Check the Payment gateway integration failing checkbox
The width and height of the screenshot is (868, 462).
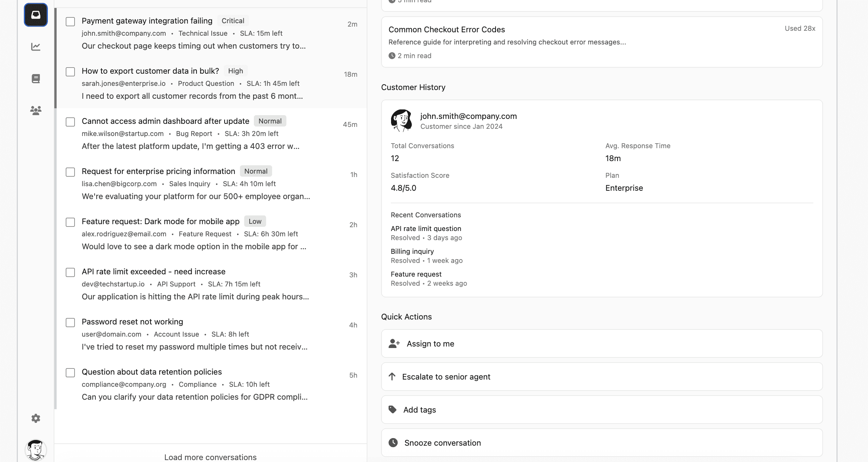pos(70,22)
